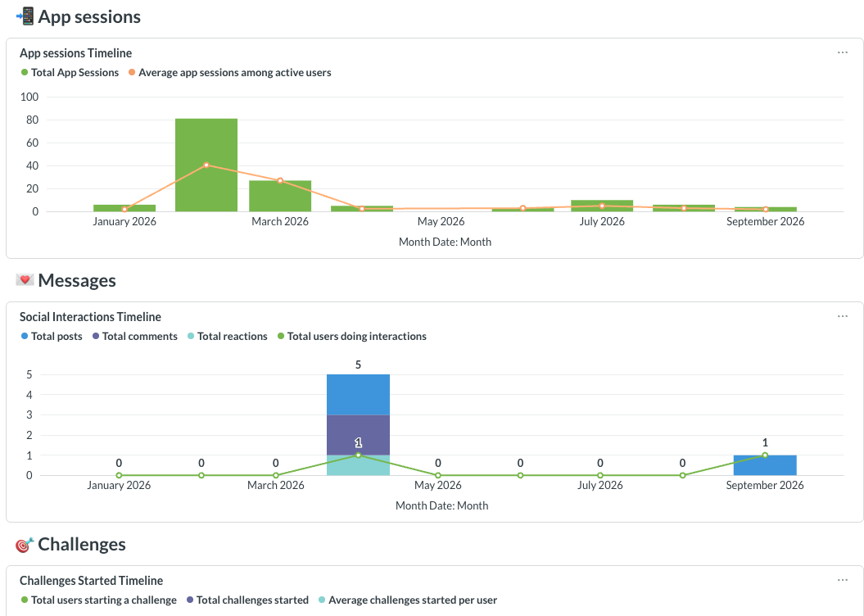Toggle the Total posts legend series

click(52, 336)
